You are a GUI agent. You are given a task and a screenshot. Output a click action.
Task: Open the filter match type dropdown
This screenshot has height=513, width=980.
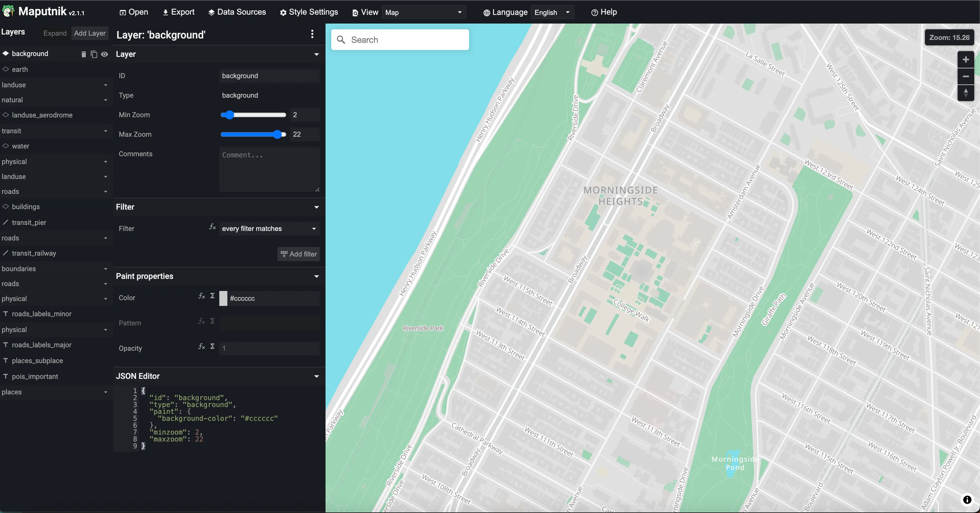pos(269,229)
